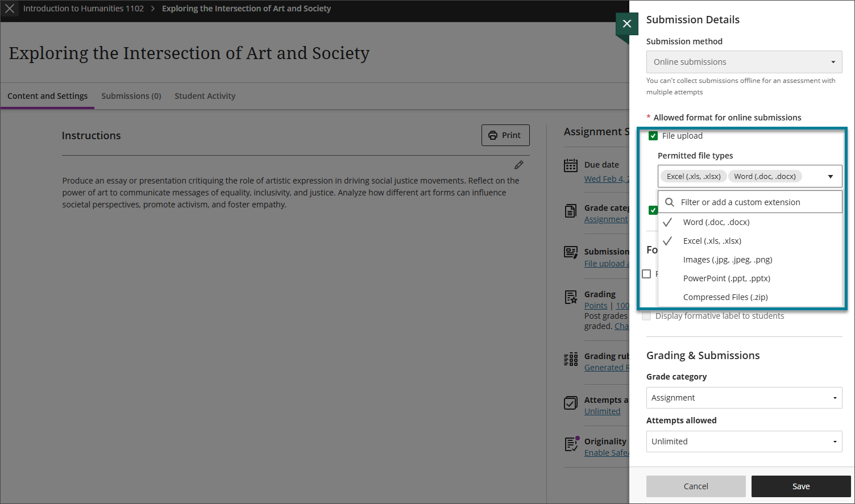Click the Excel (.xls, .xlsx) selected chip
The height and width of the screenshot is (504, 855).
(x=694, y=177)
